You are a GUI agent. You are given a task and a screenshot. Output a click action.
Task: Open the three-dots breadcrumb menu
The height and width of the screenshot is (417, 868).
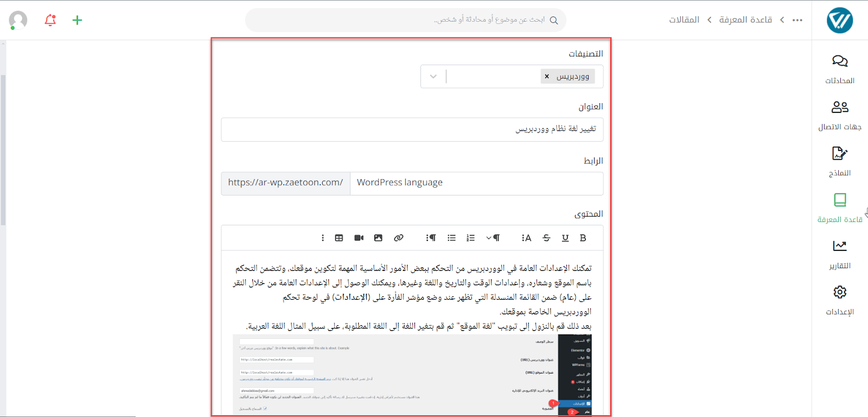[x=797, y=20]
